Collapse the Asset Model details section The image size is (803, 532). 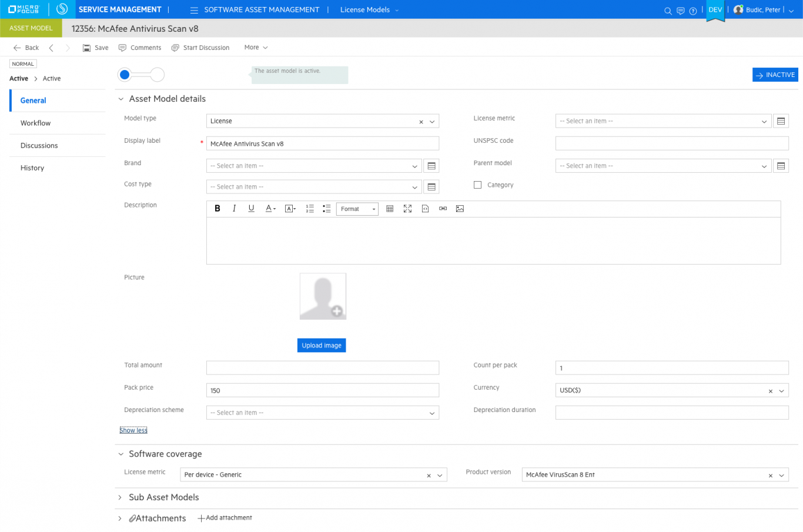pyautogui.click(x=121, y=99)
